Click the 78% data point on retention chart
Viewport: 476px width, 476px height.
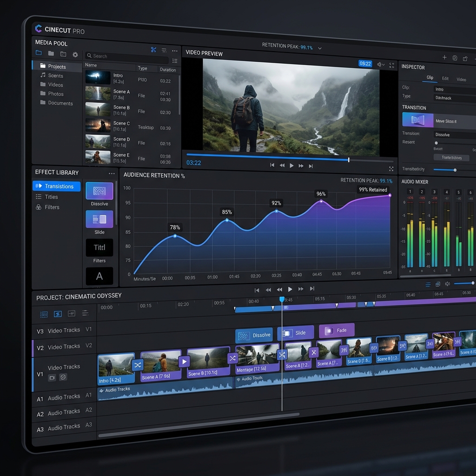(175, 236)
